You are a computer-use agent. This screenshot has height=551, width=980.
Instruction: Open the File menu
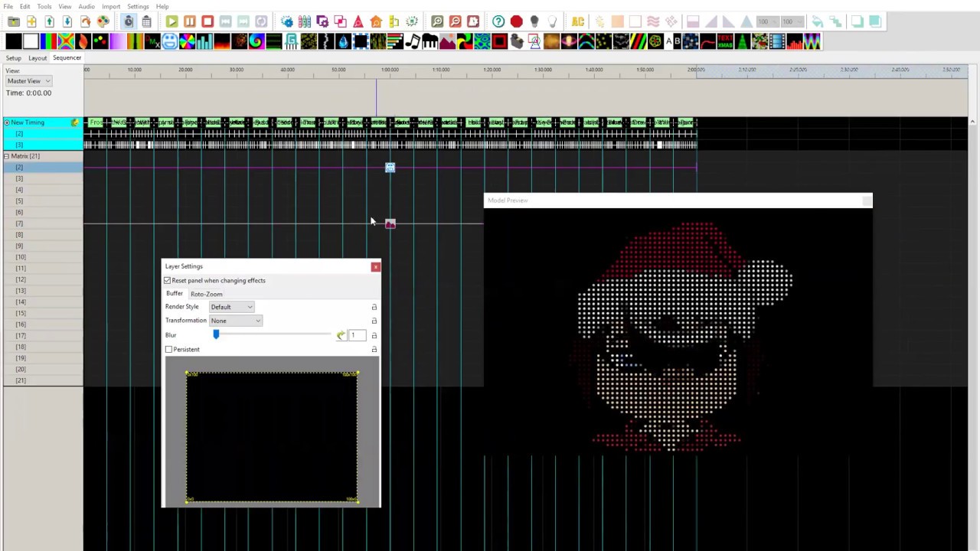pyautogui.click(x=7, y=6)
